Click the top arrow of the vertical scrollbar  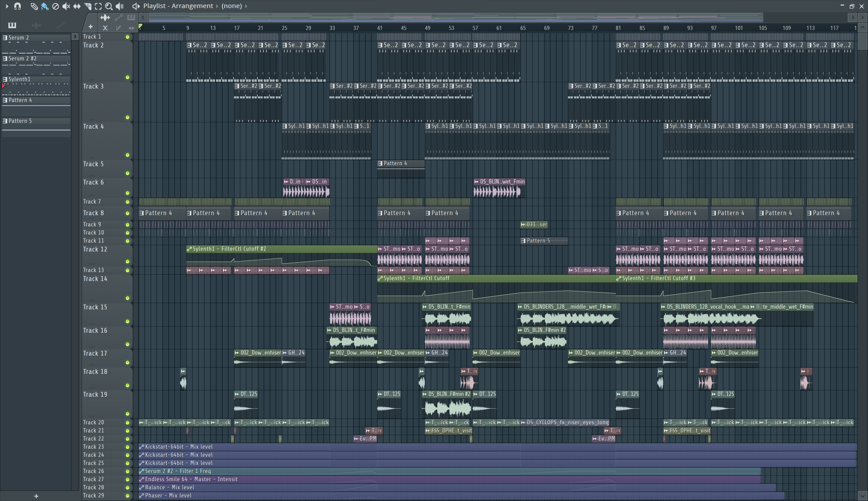pos(862,27)
